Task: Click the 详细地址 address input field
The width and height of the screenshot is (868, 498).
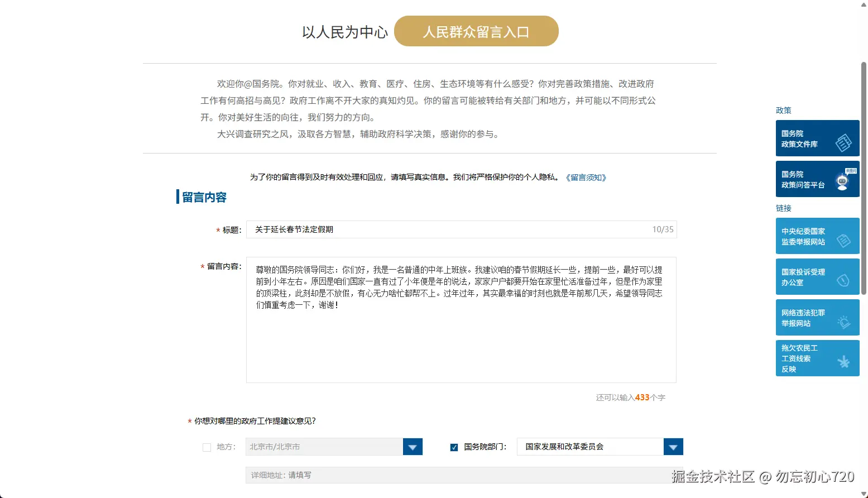Action: [447, 475]
